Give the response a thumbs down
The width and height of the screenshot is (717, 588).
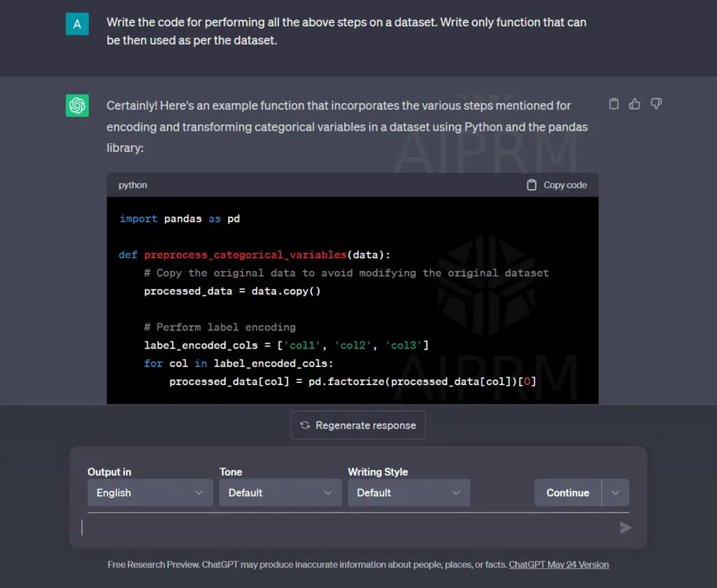tap(655, 104)
